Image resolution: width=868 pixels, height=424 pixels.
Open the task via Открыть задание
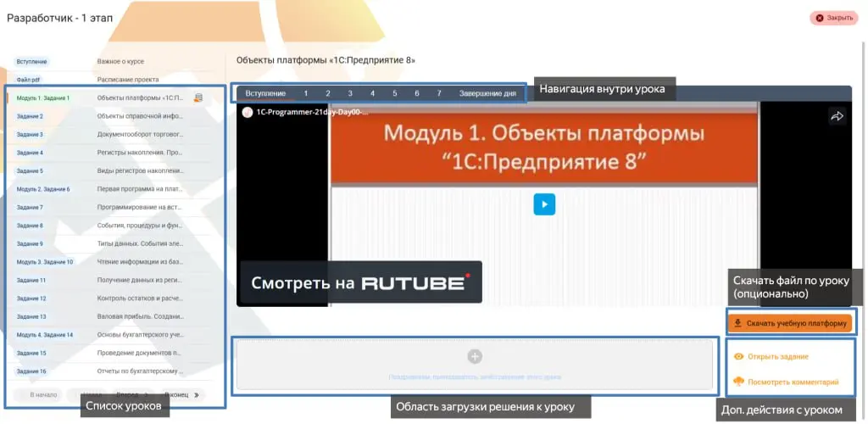click(771, 356)
